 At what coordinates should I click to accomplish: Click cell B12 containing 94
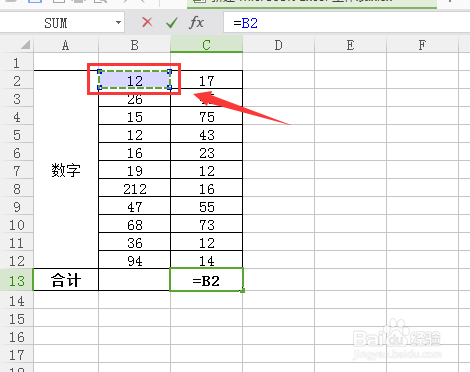(135, 260)
